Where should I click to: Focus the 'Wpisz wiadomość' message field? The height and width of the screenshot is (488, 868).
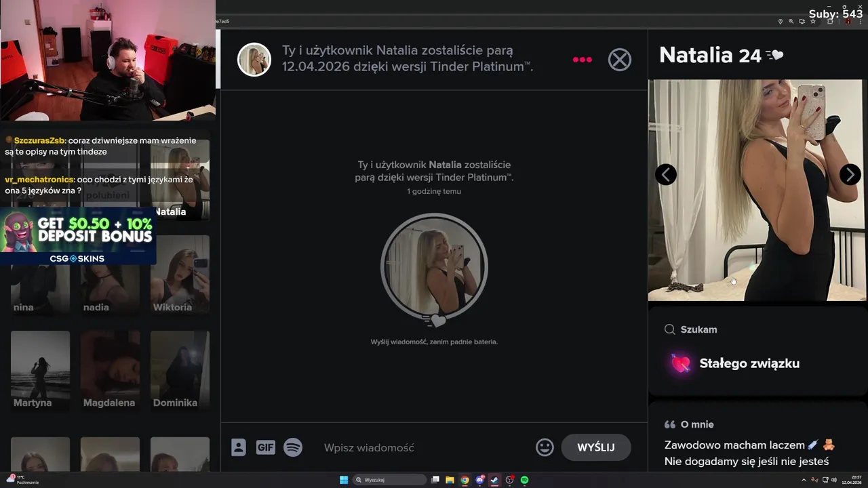click(424, 447)
